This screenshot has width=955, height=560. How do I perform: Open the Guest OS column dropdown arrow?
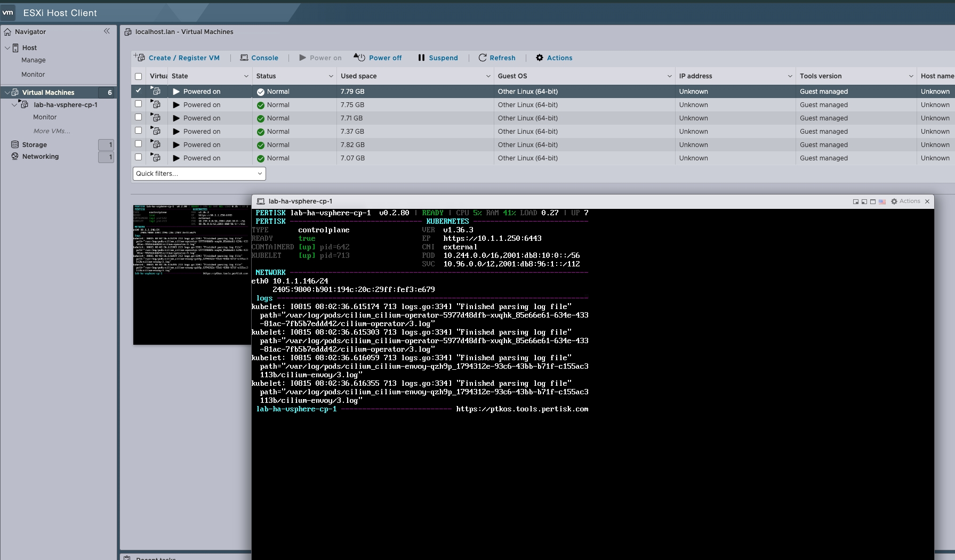tap(670, 76)
